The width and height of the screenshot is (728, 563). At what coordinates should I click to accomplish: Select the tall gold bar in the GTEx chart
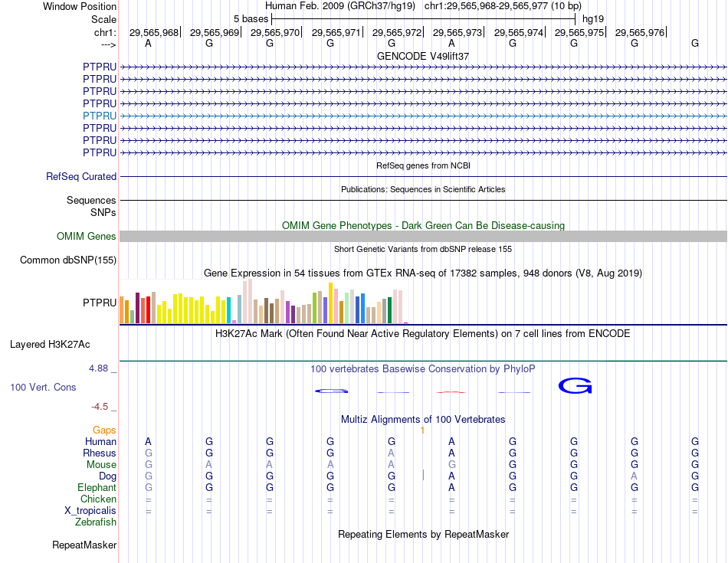(330, 303)
